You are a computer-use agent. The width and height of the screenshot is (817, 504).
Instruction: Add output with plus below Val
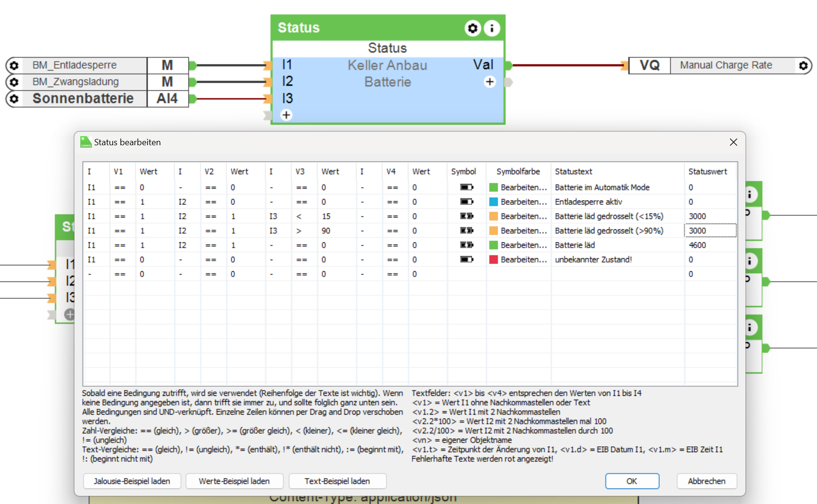[x=490, y=82]
